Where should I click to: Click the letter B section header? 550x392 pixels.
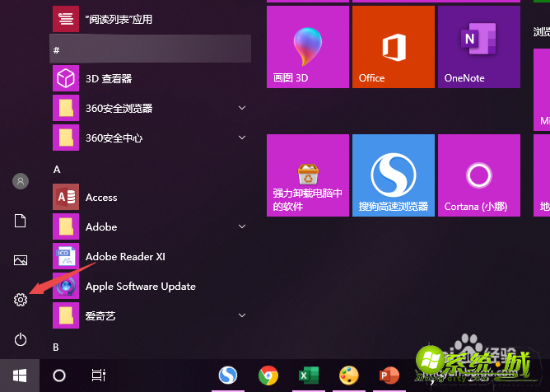pyautogui.click(x=56, y=347)
